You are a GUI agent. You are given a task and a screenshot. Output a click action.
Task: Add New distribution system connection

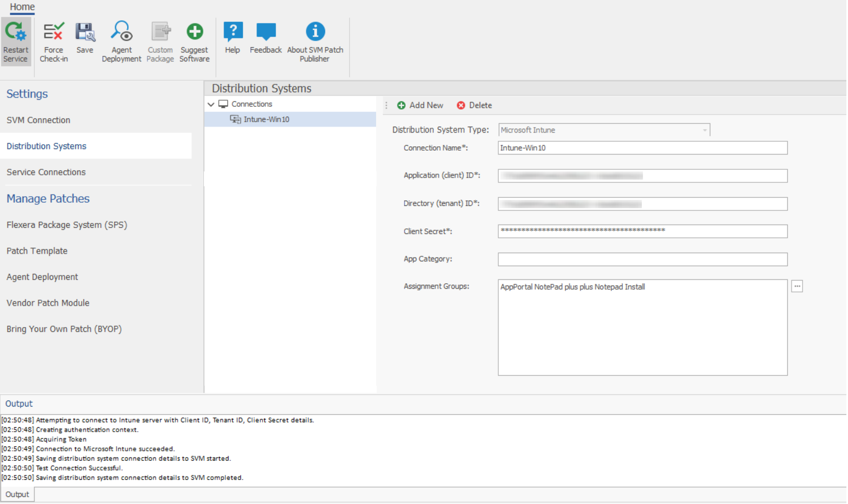click(x=420, y=105)
